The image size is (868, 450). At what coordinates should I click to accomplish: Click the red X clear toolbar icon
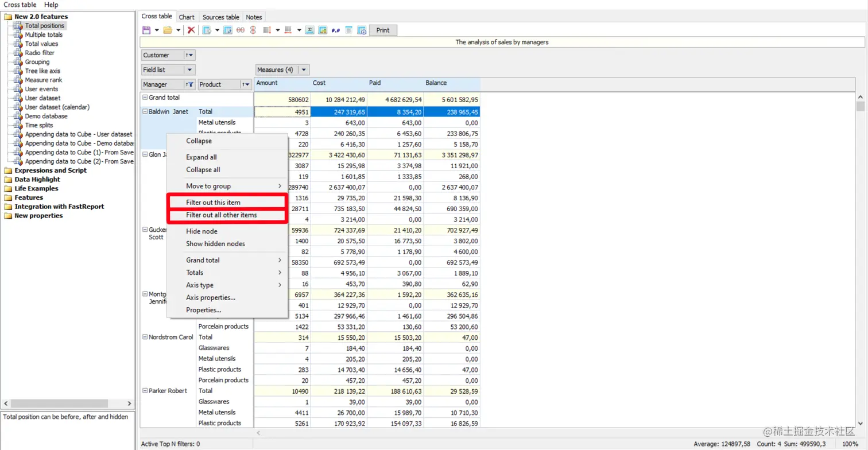[191, 30]
